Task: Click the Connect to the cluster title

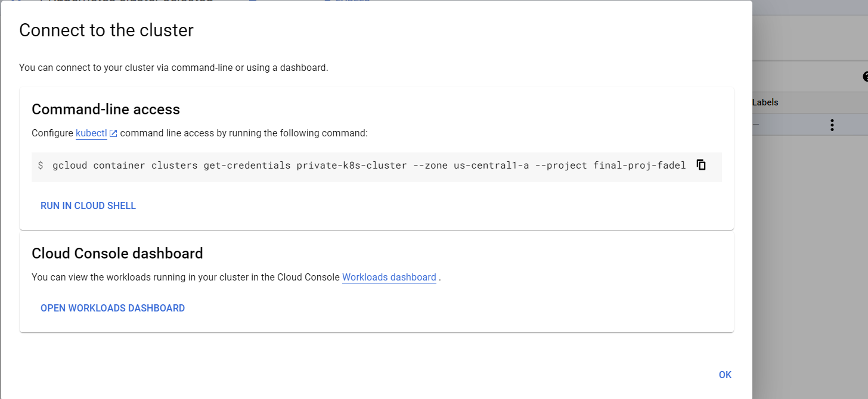Action: pos(106,30)
